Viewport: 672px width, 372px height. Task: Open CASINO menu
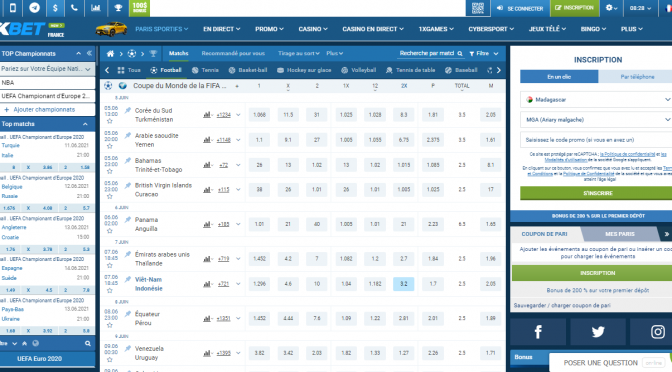tap(313, 29)
